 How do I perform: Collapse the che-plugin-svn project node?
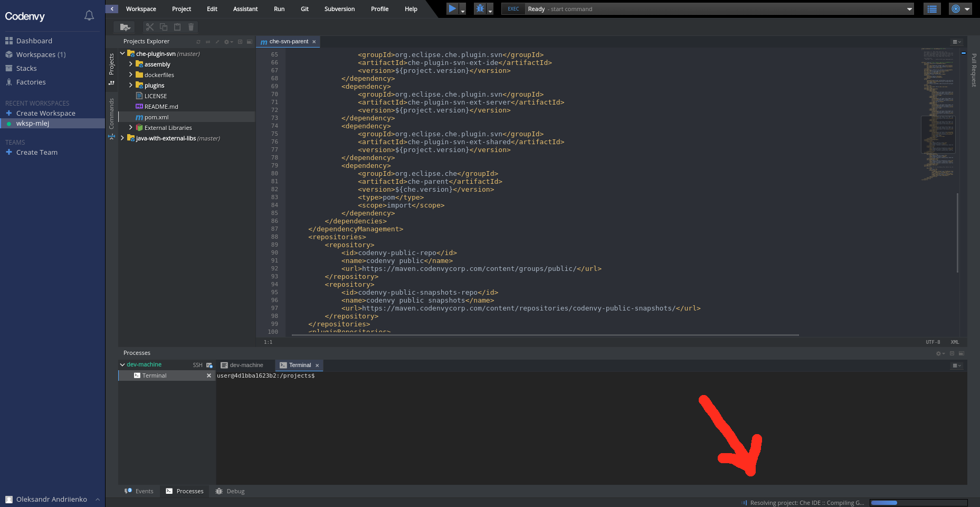point(122,53)
